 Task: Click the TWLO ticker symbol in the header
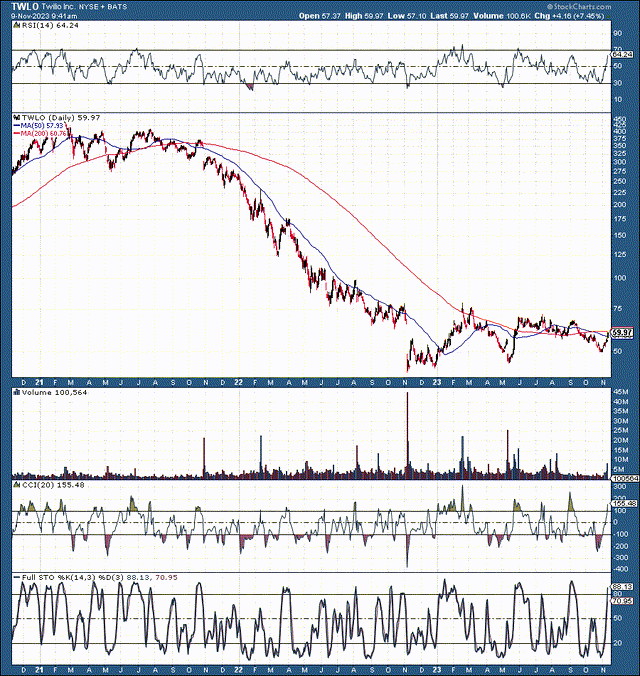pyautogui.click(x=25, y=6)
